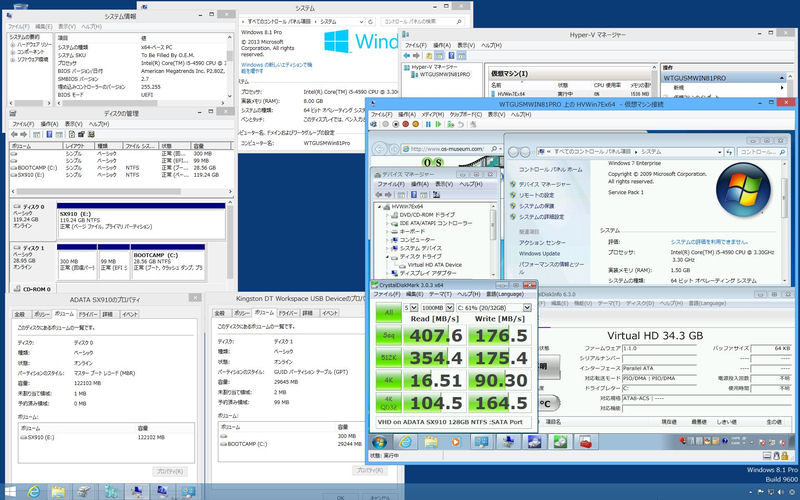Click green disk icon on guest taskbar
800x500 pixels.
[560, 442]
